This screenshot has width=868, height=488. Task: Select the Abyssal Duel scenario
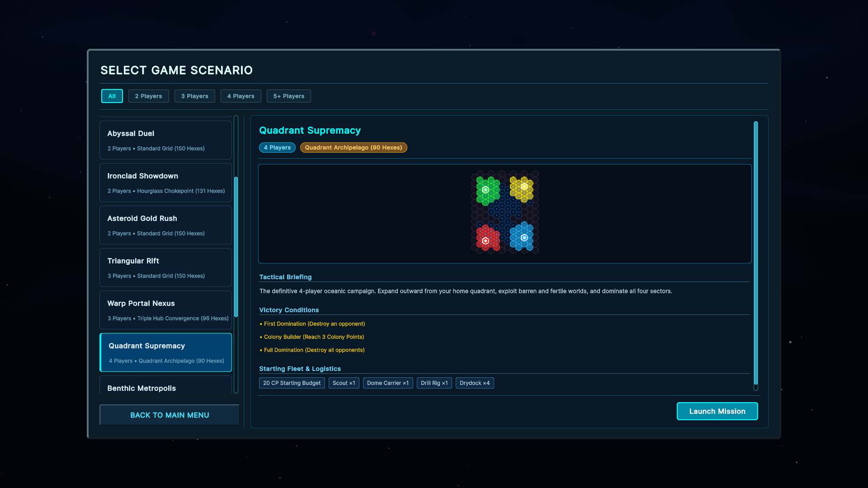[x=165, y=140]
